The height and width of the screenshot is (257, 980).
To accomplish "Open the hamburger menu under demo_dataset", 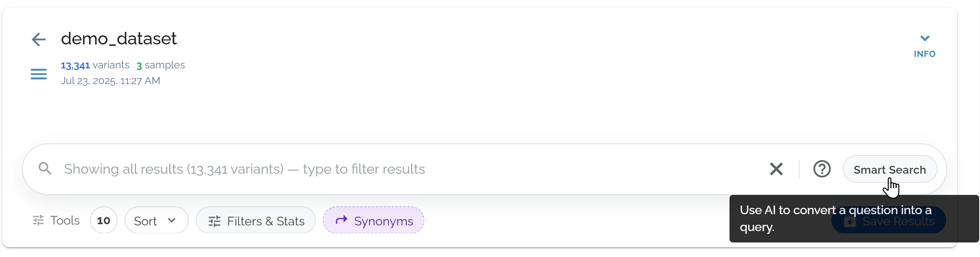I will 39,74.
